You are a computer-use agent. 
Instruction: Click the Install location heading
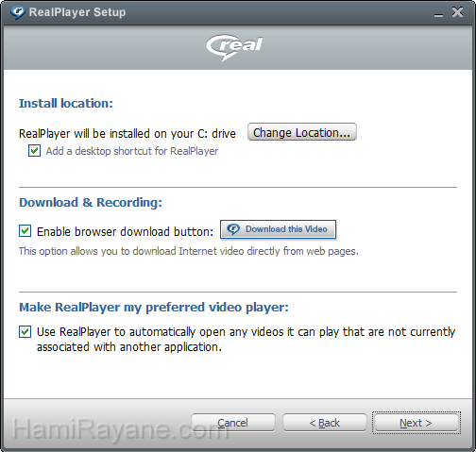pos(66,104)
